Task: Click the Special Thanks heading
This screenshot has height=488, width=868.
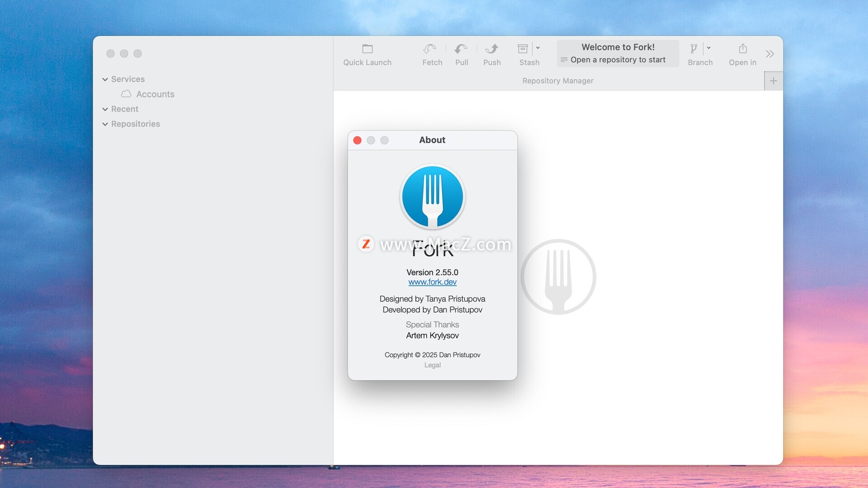Action: (x=432, y=325)
